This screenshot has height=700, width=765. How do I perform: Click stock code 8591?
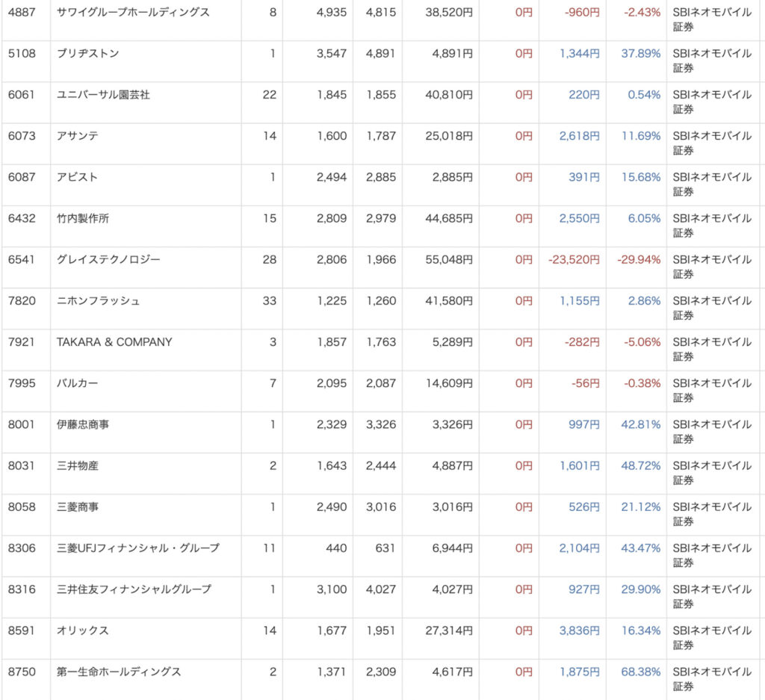pos(22,631)
